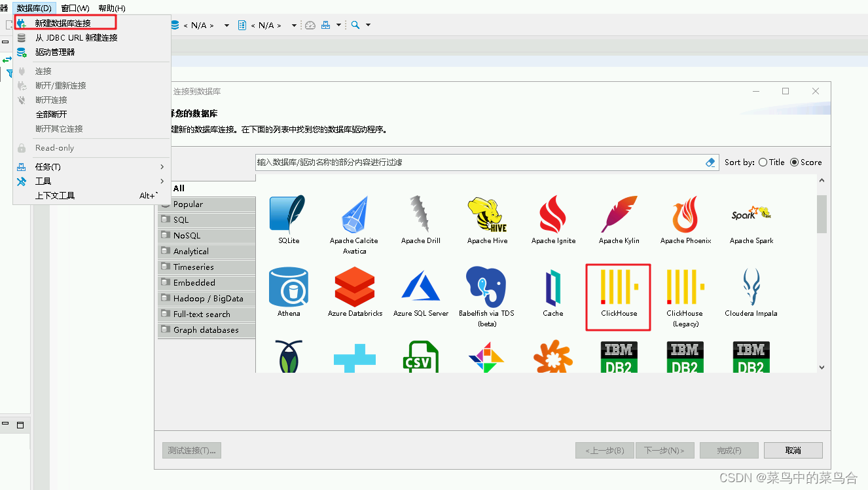Expand the 任务(T) submenu arrow
The width and height of the screenshot is (868, 490).
(162, 167)
